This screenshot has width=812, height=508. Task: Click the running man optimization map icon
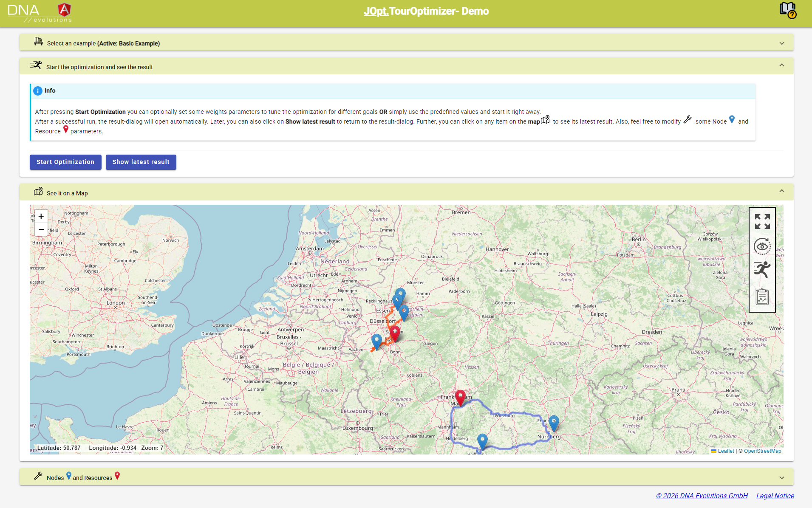click(x=762, y=270)
